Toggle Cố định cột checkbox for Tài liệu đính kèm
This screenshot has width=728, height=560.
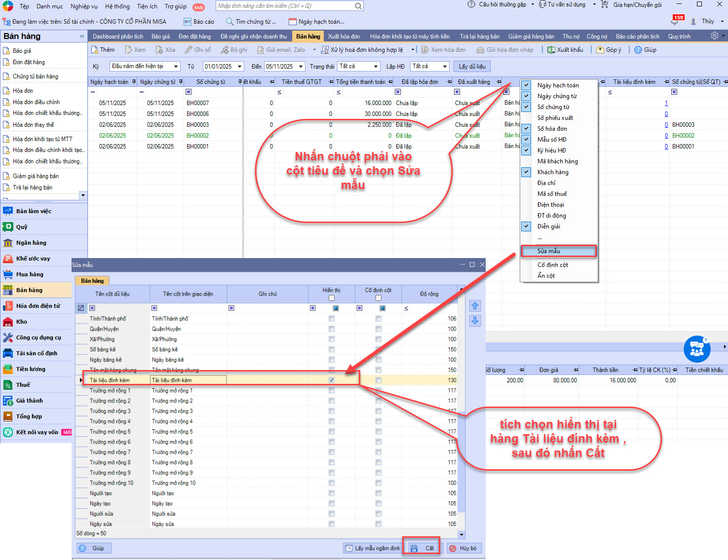point(378,380)
